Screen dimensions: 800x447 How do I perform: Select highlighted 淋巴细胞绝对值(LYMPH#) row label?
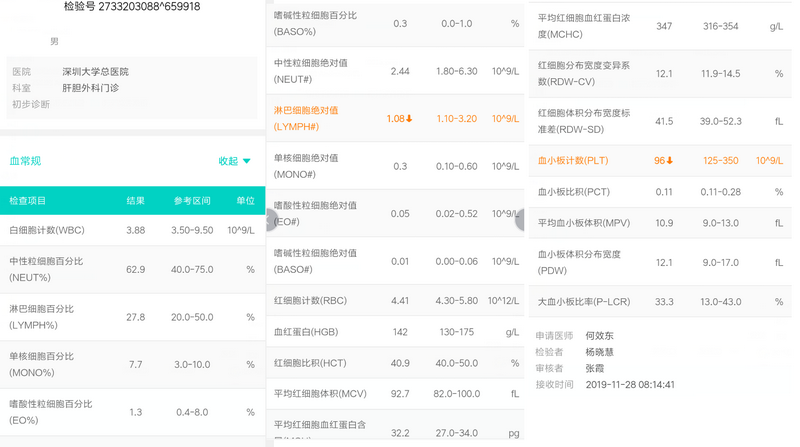click(306, 118)
